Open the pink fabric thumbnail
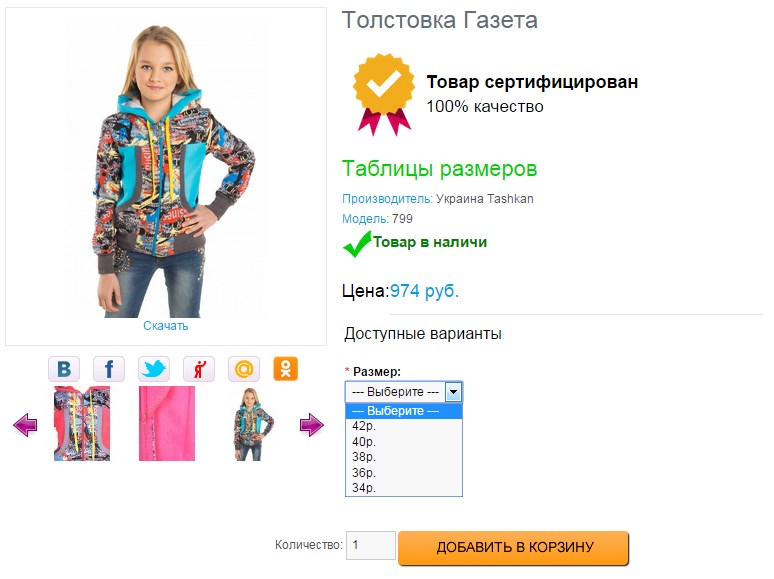Viewport: 774px width, 579px height. (167, 424)
